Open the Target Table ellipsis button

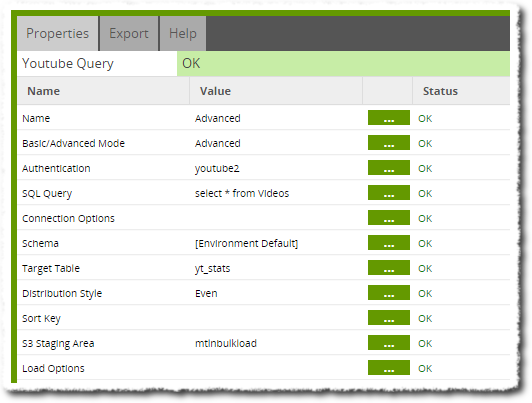pos(388,268)
